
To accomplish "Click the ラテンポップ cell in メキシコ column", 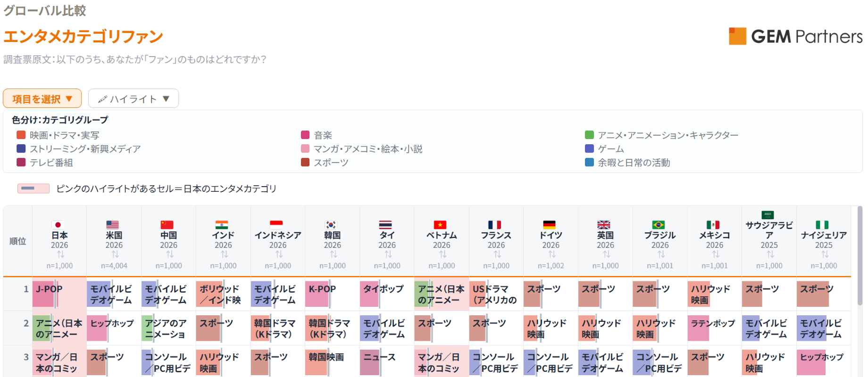I will [715, 328].
